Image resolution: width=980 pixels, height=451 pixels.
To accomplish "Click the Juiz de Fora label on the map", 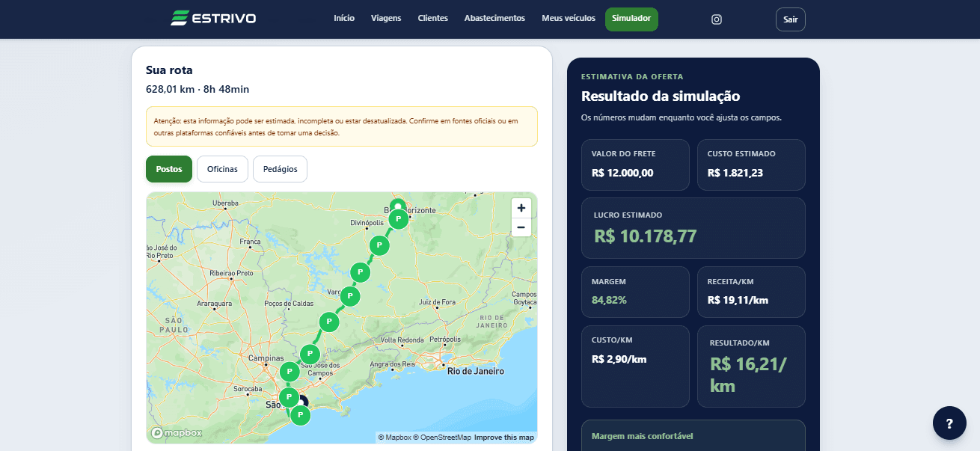I will point(437,302).
